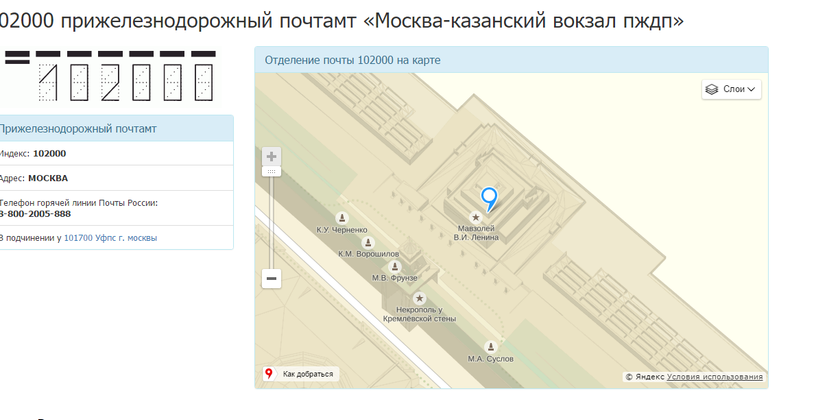840x420 pixels.
Task: Click the Яндекс copyright label on map
Action: tap(645, 377)
